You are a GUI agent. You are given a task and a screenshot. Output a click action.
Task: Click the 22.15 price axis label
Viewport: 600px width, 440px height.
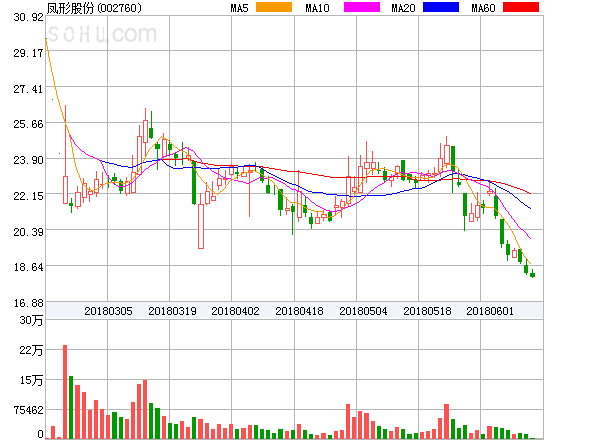(28, 196)
